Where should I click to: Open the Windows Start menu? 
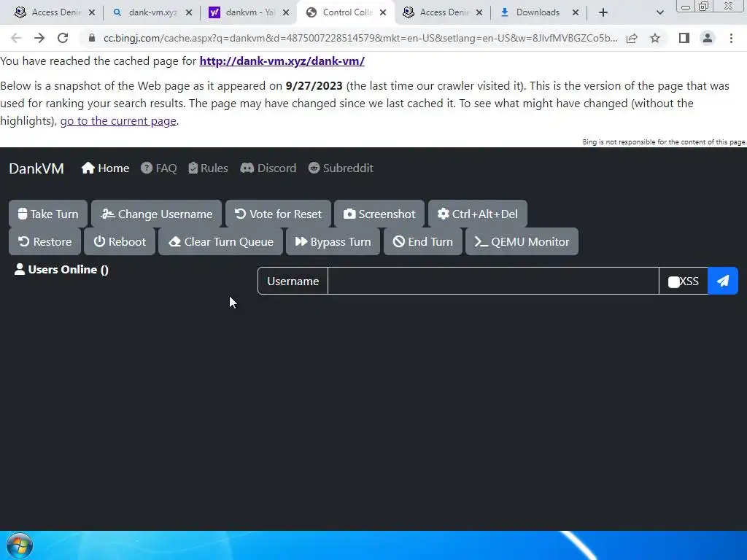click(20, 545)
